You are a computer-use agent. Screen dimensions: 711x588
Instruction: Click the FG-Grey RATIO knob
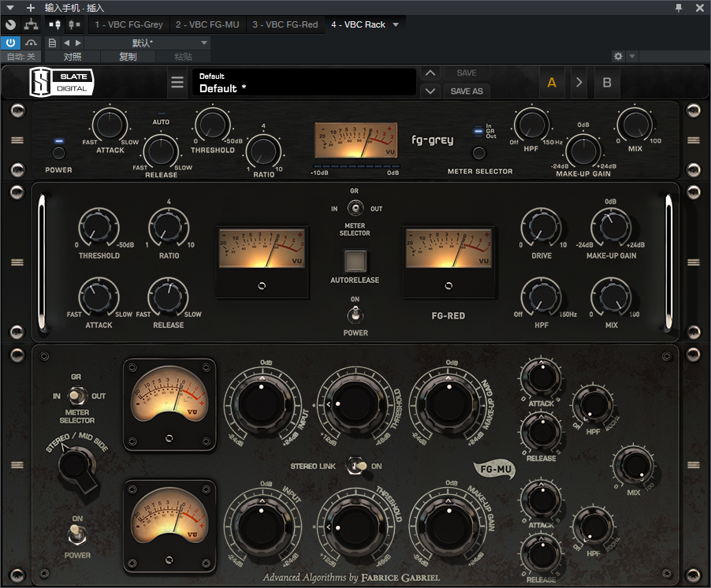(263, 152)
